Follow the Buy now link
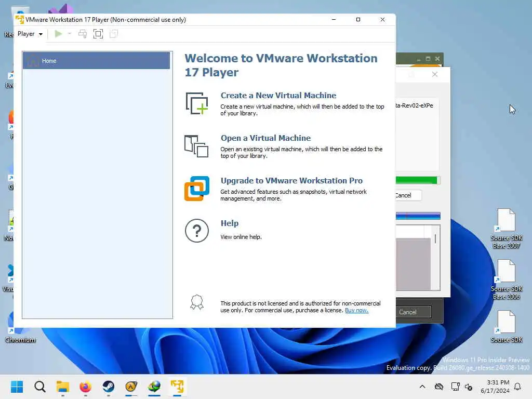 [x=356, y=310]
